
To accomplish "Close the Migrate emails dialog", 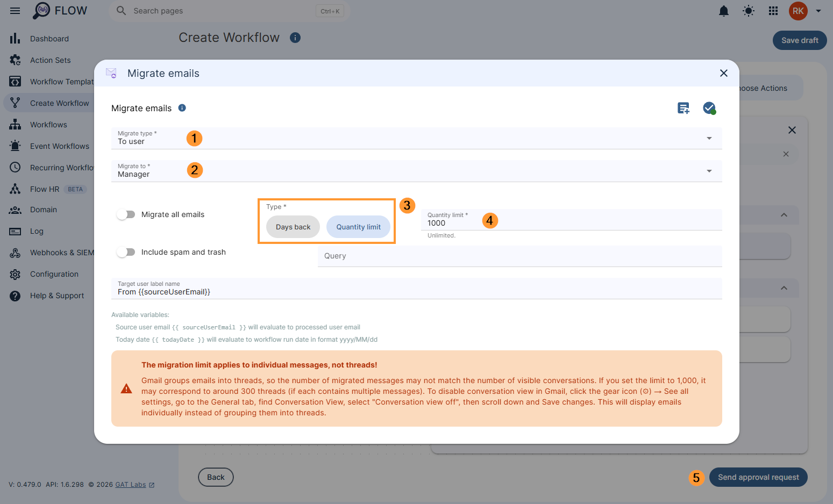I will coord(724,73).
